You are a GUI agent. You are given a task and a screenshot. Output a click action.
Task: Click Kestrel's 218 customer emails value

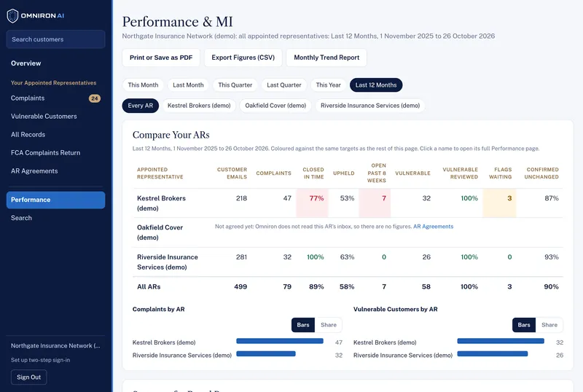tap(241, 199)
